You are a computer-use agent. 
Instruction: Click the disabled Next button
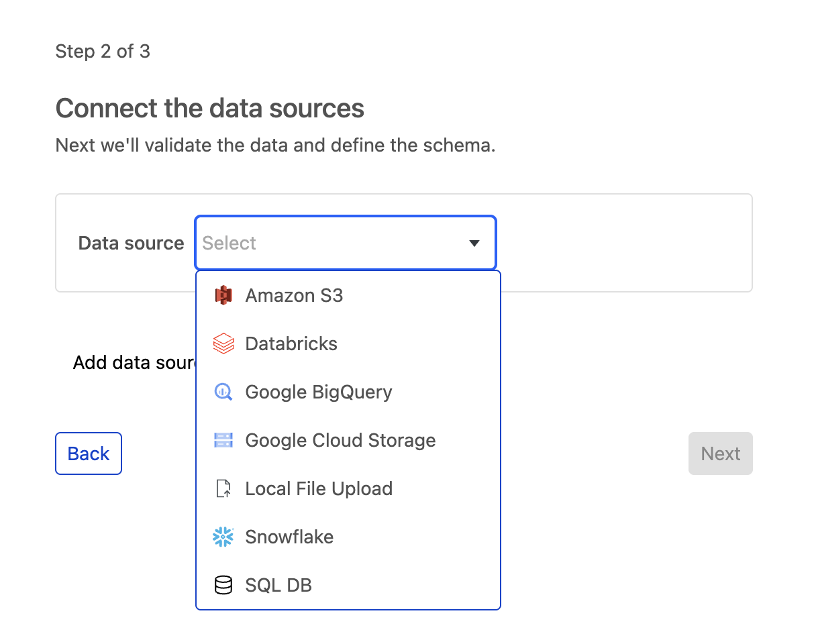point(721,453)
